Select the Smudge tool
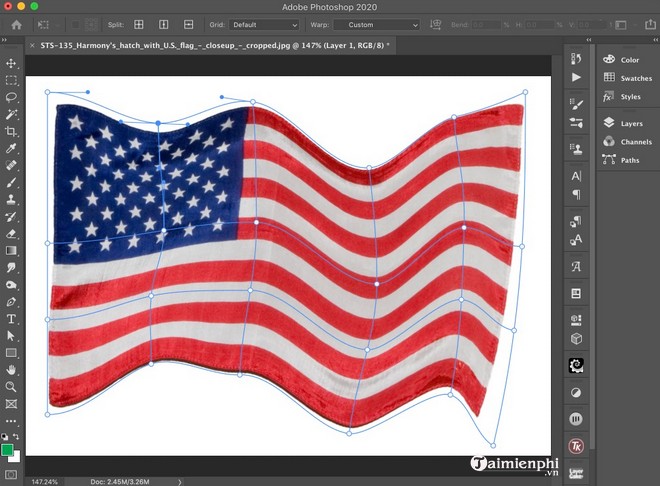The height and width of the screenshot is (486, 660). pyautogui.click(x=11, y=268)
